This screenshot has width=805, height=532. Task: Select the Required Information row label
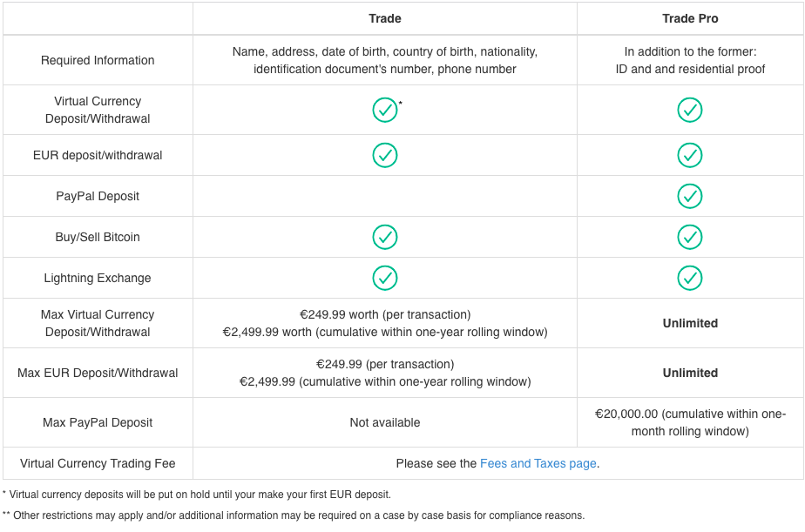pyautogui.click(x=98, y=60)
